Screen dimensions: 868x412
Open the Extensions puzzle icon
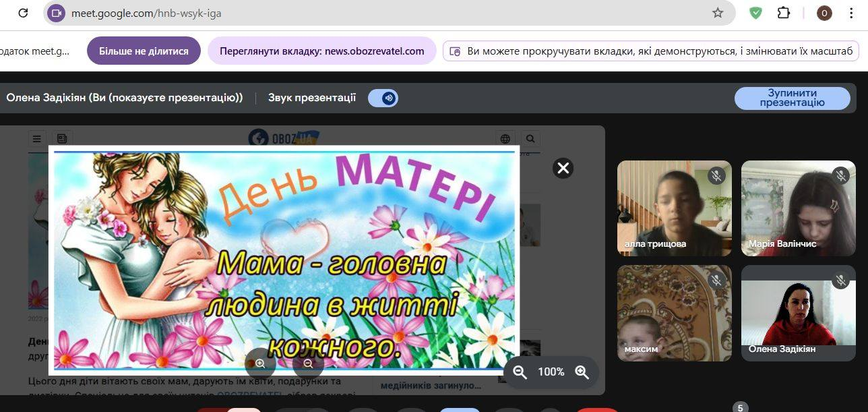784,13
